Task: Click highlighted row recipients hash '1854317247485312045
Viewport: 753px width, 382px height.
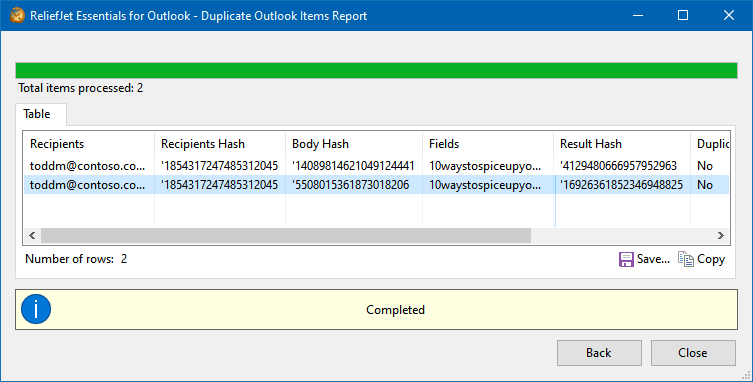Action: 219,185
